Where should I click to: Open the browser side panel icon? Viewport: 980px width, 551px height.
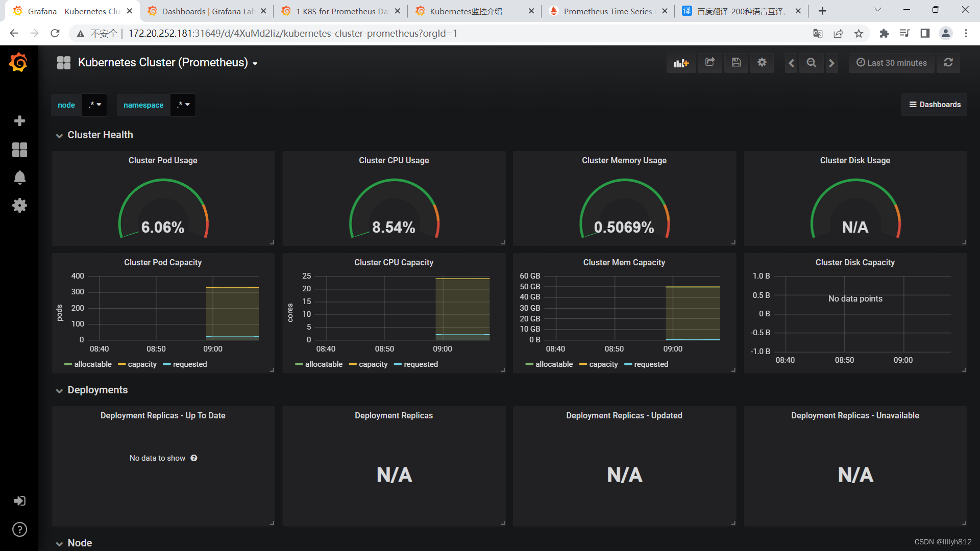tap(925, 33)
